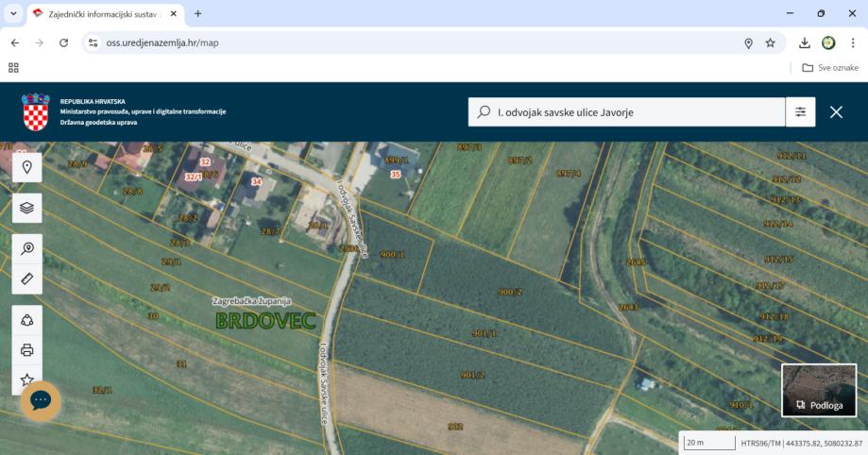Click the polygon shapes tool icon
Screen dimensions: 868x455
27,321
